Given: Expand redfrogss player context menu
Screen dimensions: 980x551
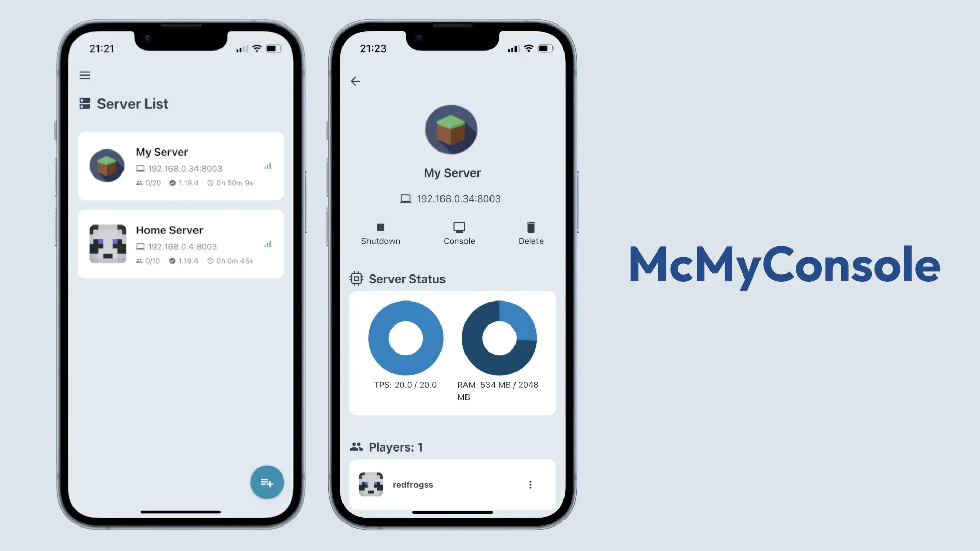Looking at the screenshot, I should click(x=530, y=484).
